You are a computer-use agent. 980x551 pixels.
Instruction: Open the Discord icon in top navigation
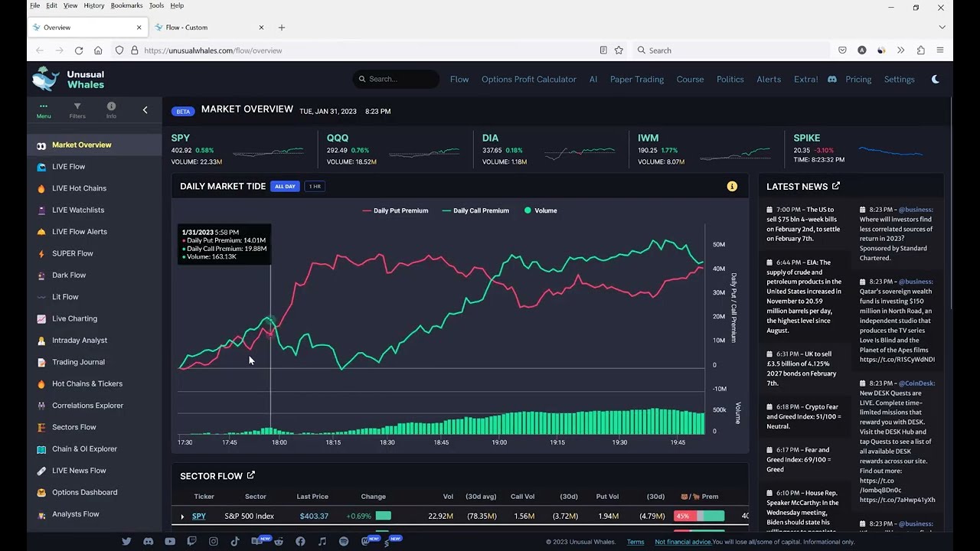click(832, 79)
